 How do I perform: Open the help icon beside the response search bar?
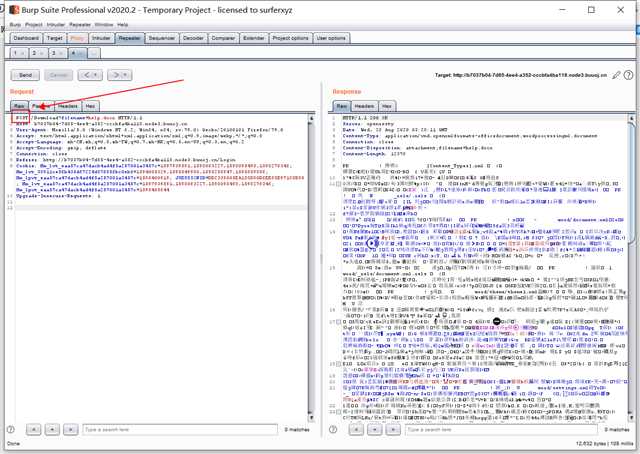point(333,430)
